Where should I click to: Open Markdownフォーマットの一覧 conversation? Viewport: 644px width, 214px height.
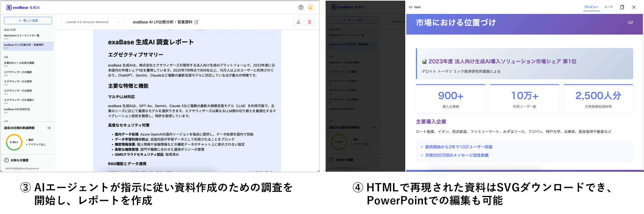coord(22,36)
